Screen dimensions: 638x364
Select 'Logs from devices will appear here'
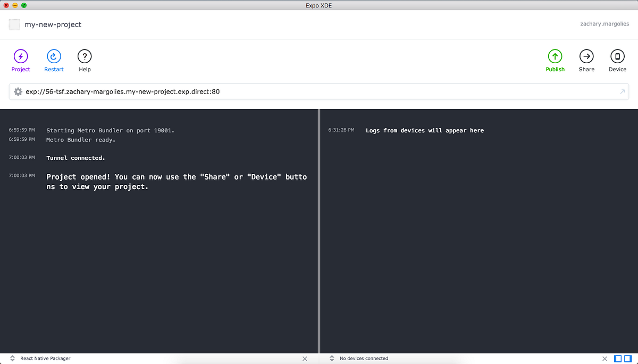[425, 130]
